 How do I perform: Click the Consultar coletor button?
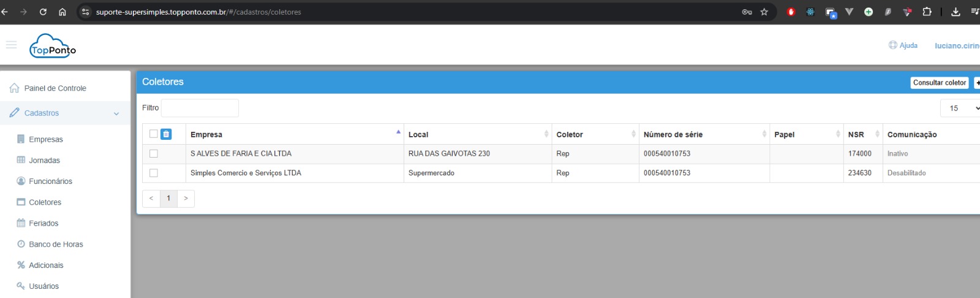[939, 83]
